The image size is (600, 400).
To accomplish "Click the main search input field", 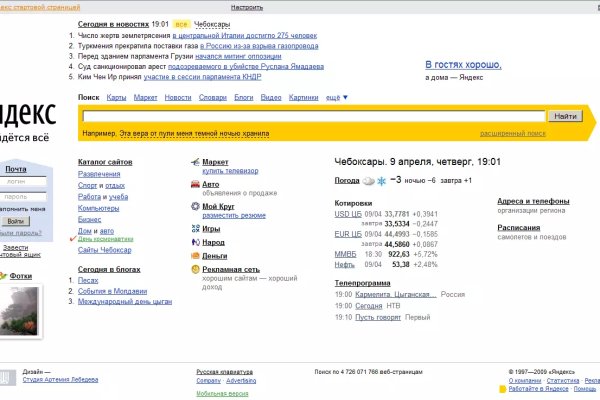I will [311, 117].
